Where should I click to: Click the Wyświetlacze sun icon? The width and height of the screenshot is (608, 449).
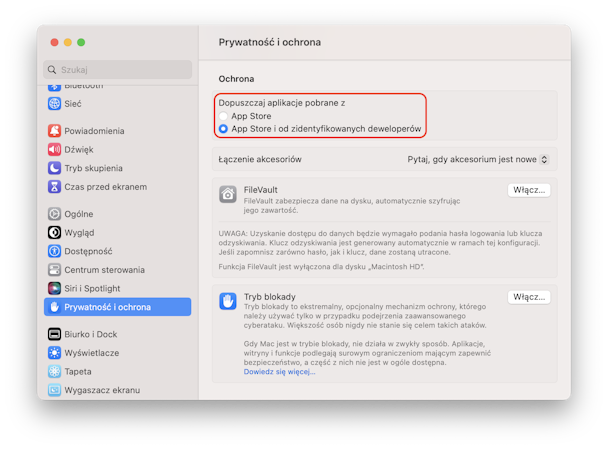(x=54, y=352)
